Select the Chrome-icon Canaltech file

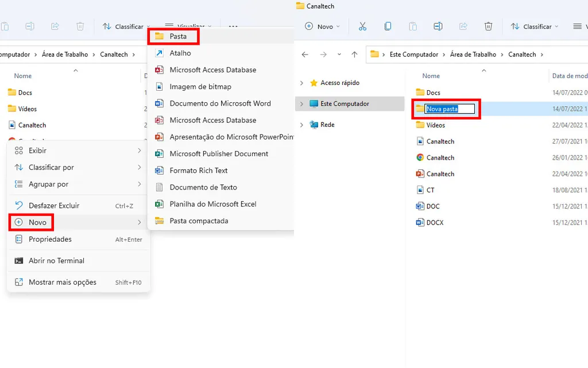(440, 157)
